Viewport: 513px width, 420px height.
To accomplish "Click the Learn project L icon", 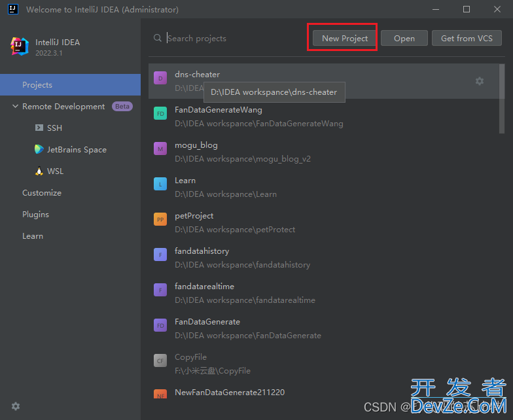I will [x=160, y=184].
